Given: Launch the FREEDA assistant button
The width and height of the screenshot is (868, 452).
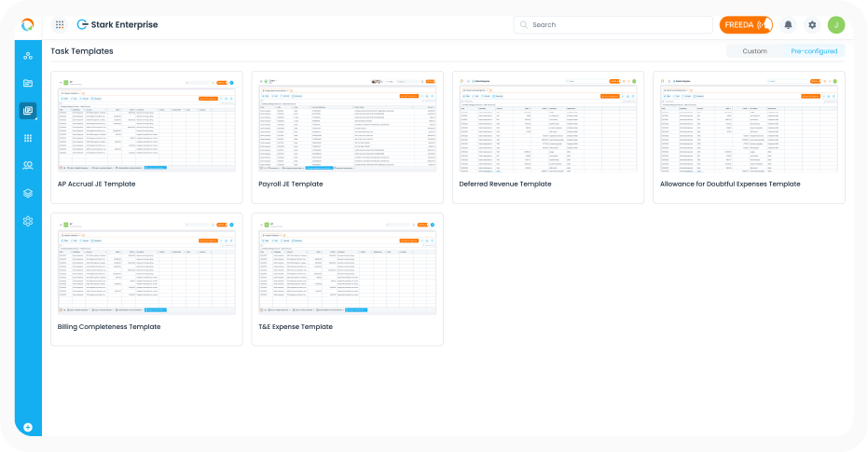Looking at the screenshot, I should [x=746, y=25].
